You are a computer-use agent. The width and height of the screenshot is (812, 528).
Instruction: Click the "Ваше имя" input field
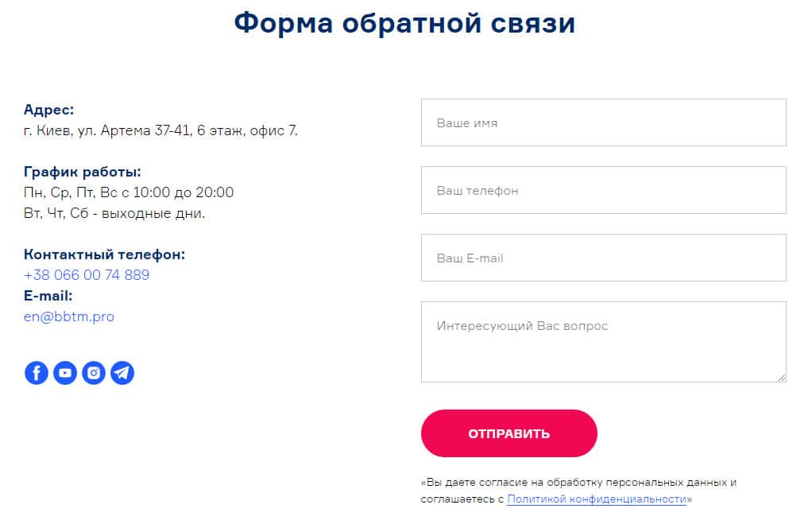pyautogui.click(x=603, y=122)
